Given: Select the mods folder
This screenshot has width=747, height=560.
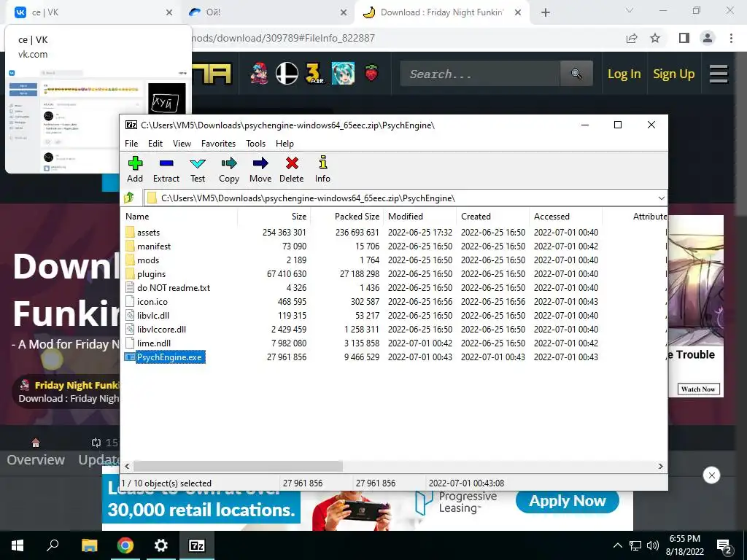Looking at the screenshot, I should click(147, 260).
